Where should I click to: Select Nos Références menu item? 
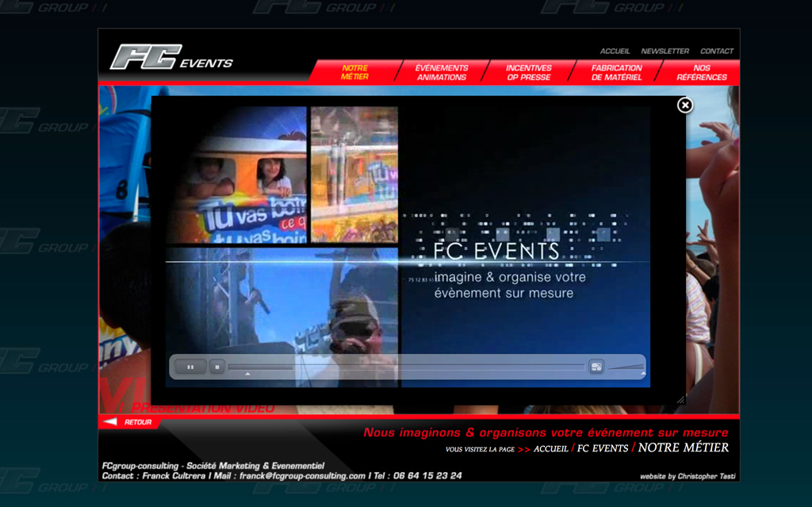(x=701, y=72)
